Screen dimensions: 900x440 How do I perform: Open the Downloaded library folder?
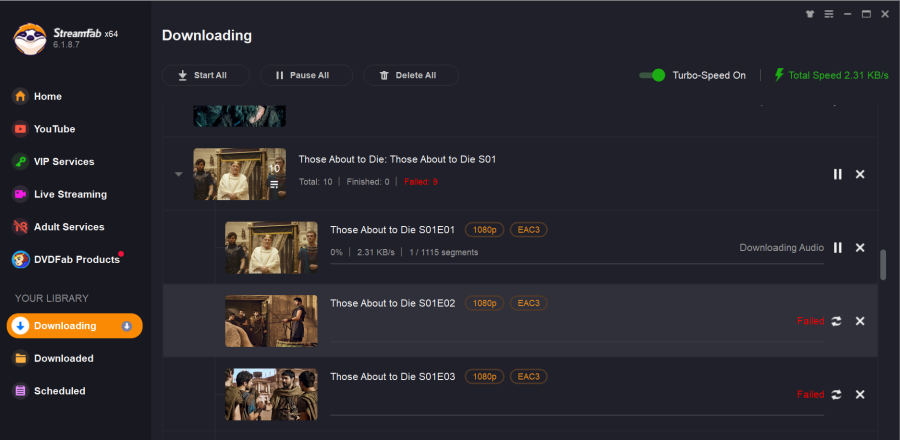click(x=53, y=359)
